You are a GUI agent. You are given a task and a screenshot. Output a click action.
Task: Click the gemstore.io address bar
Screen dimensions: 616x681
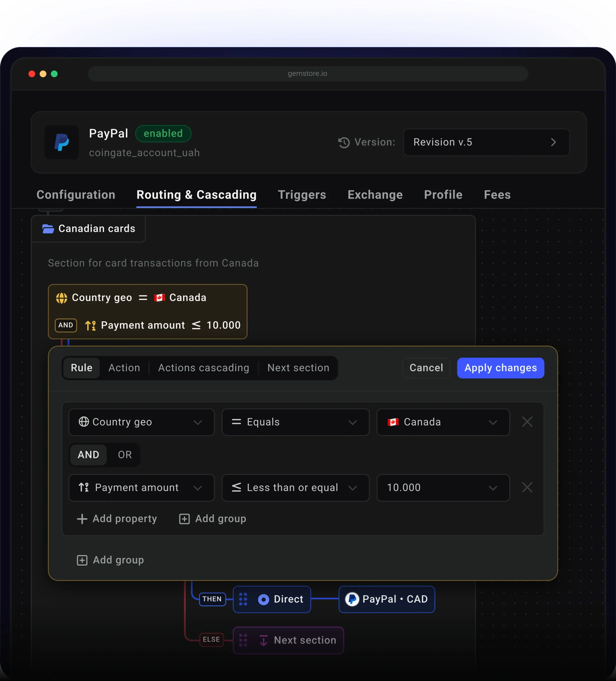point(308,74)
